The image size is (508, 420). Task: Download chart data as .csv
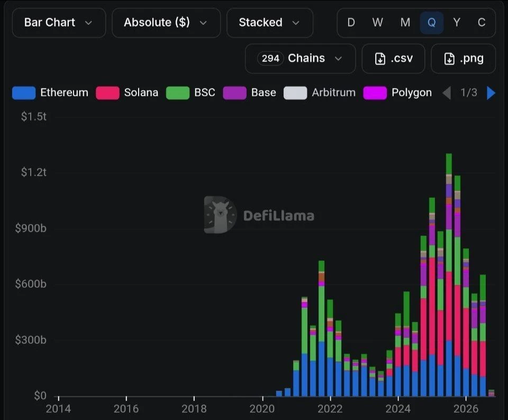(x=393, y=59)
